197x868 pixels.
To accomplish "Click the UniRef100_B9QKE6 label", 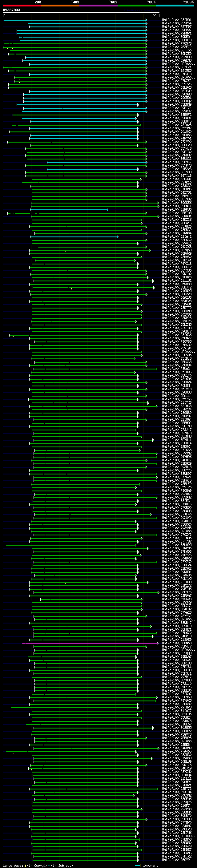I will point(176,203).
